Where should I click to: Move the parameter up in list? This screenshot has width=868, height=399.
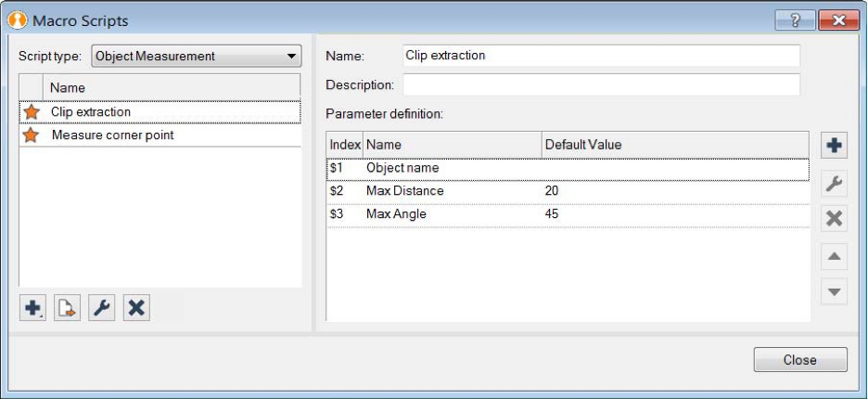[x=834, y=256]
